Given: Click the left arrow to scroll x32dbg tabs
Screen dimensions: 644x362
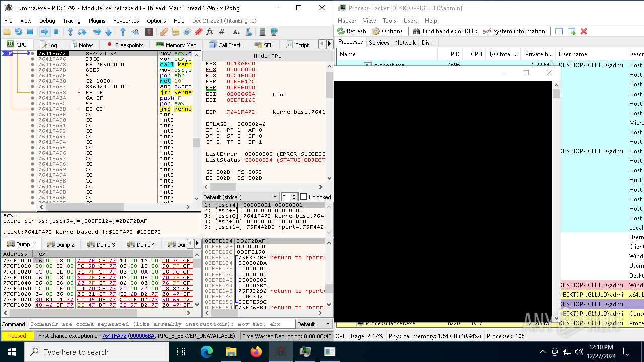Looking at the screenshot, I should click(323, 44).
